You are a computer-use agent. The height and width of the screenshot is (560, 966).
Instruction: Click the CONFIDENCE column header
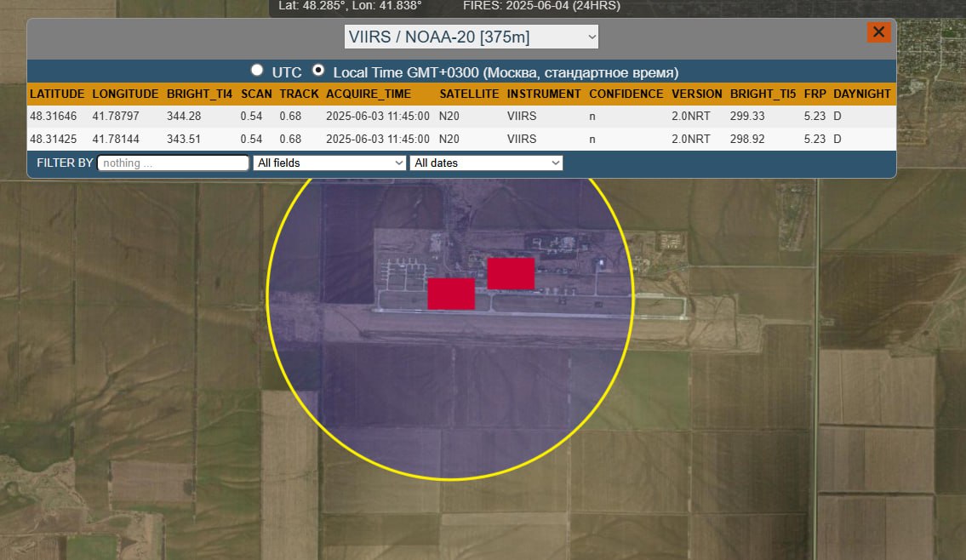[626, 94]
